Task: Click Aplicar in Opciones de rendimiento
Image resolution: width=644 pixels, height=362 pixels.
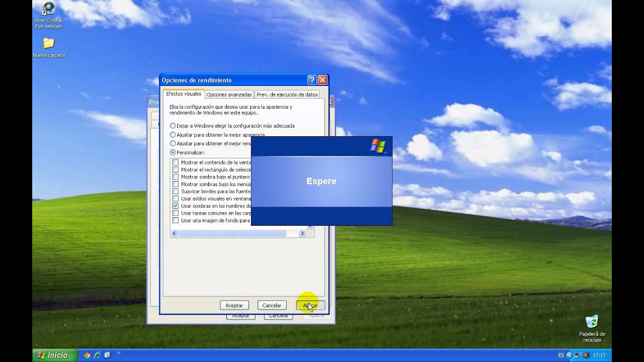Action: pos(310,305)
